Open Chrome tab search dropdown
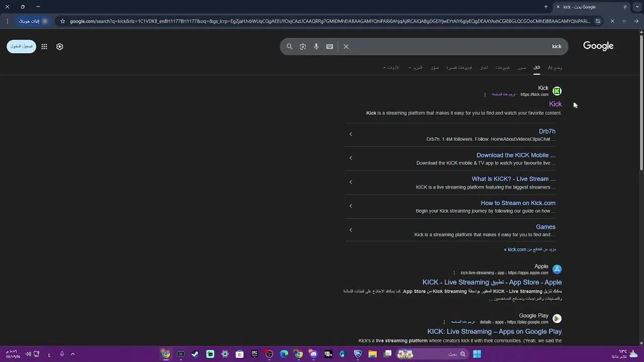This screenshot has width=644, height=362. coord(637,7)
